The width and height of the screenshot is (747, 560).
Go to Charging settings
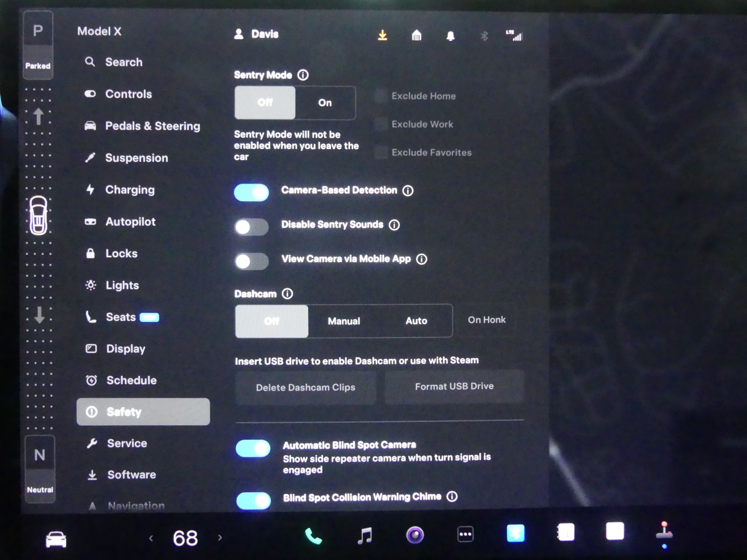point(130,190)
